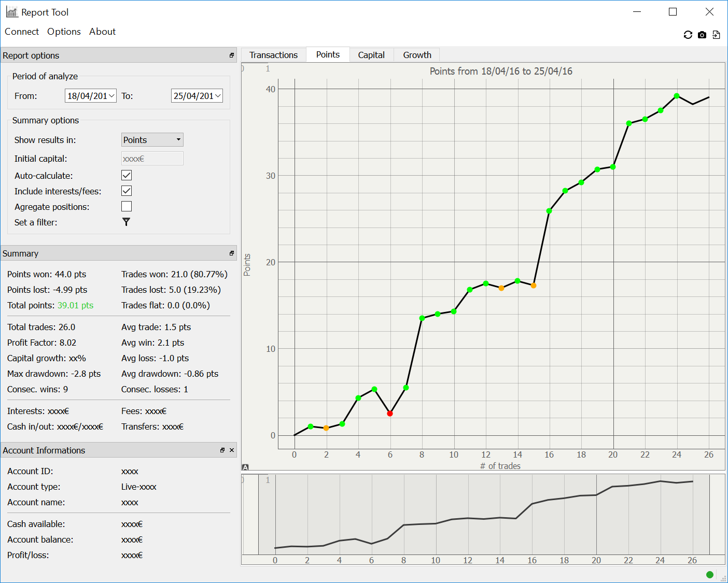Open the filter funnel icon
Image resolution: width=728 pixels, height=583 pixels.
coord(126,222)
